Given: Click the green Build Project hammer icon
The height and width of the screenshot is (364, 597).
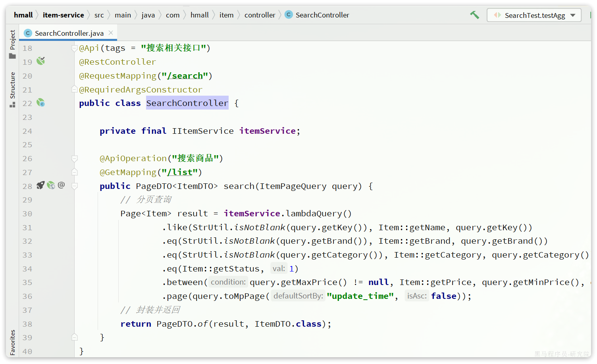Looking at the screenshot, I should pos(474,15).
